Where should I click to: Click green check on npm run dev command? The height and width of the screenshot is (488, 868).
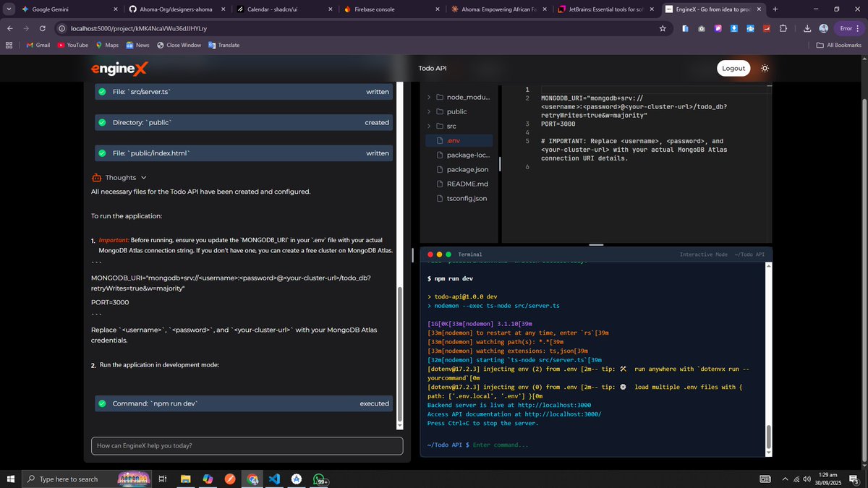(x=103, y=403)
